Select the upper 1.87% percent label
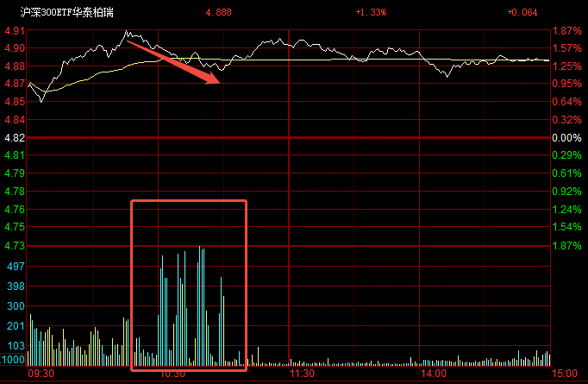 pos(566,31)
